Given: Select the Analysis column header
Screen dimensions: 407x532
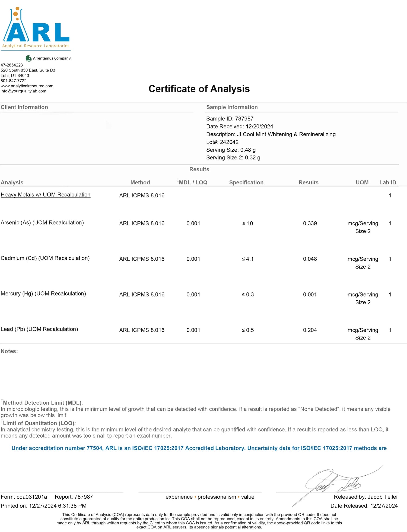Looking at the screenshot, I should click(x=12, y=182).
